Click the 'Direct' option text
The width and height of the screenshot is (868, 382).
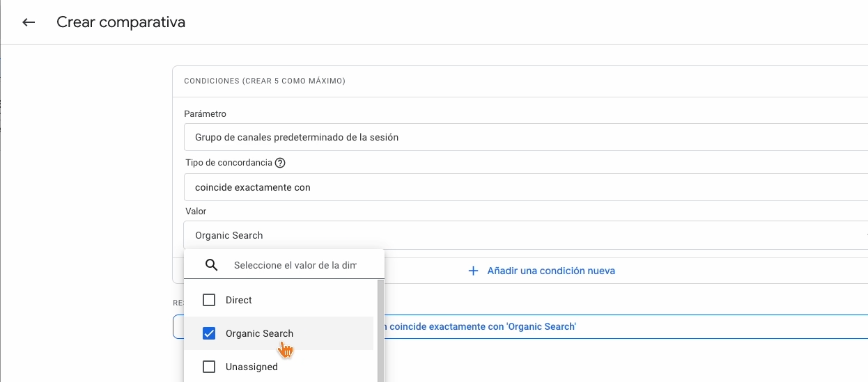(x=239, y=300)
